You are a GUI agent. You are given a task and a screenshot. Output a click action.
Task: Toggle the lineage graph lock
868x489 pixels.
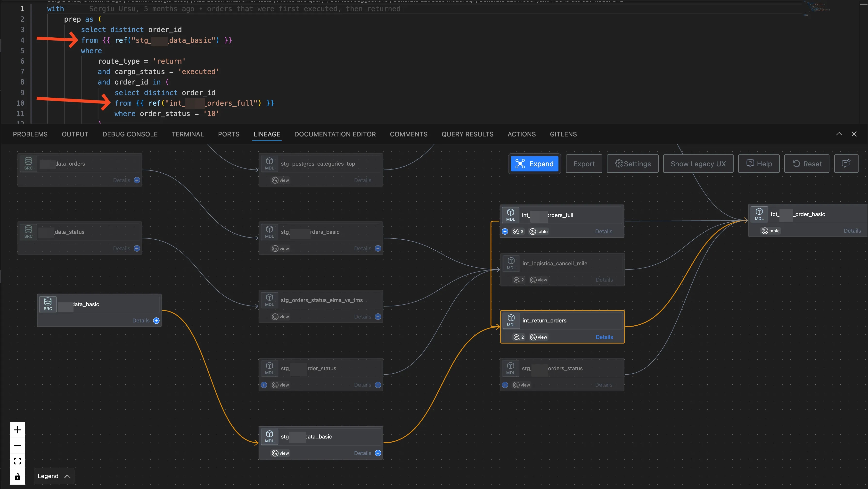pyautogui.click(x=17, y=477)
